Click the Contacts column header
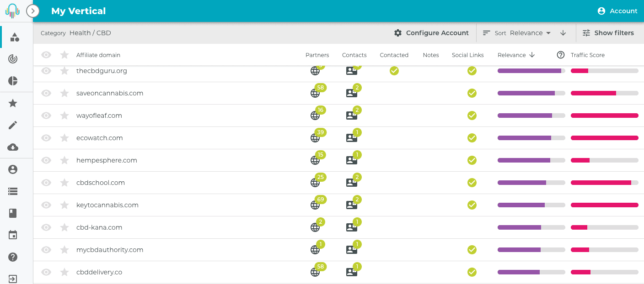The height and width of the screenshot is (284, 644). pos(354,55)
